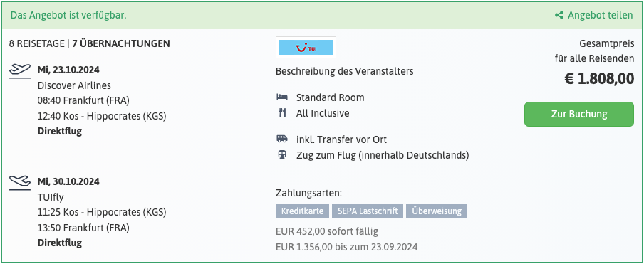Viewport: 644px width, 264px height.
Task: Click the return date Mi, 30.10.2024
Action: point(68,181)
